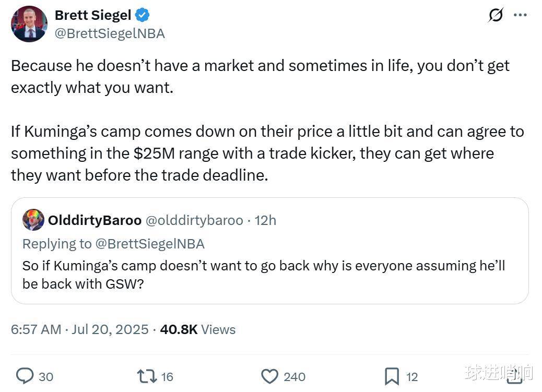This screenshot has height=392, width=542.
Task: Bookmark this tweet
Action: (392, 376)
